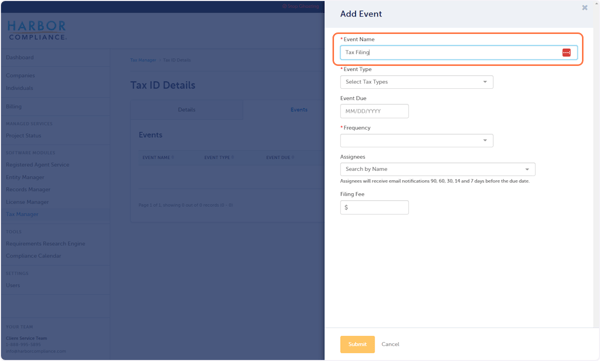Open Individuals in the sidebar

[x=19, y=88]
